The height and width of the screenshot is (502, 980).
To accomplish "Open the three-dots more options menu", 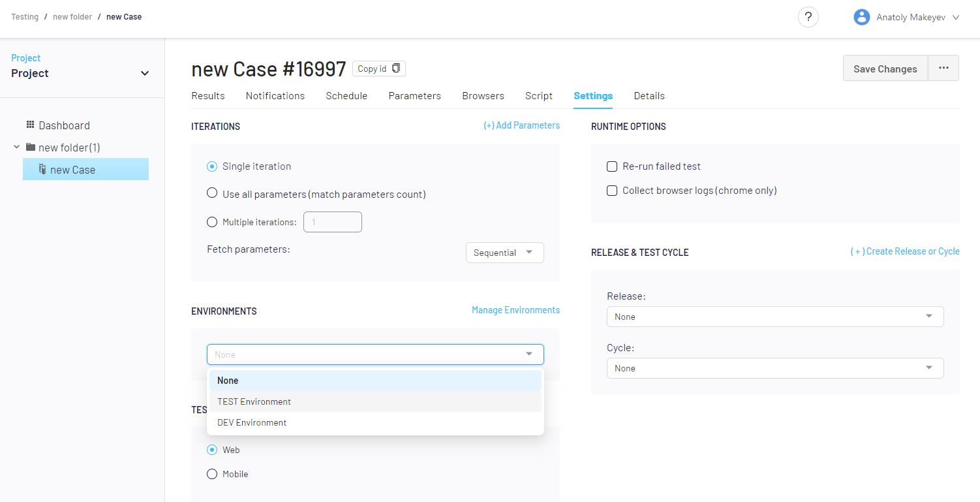I will pyautogui.click(x=943, y=68).
